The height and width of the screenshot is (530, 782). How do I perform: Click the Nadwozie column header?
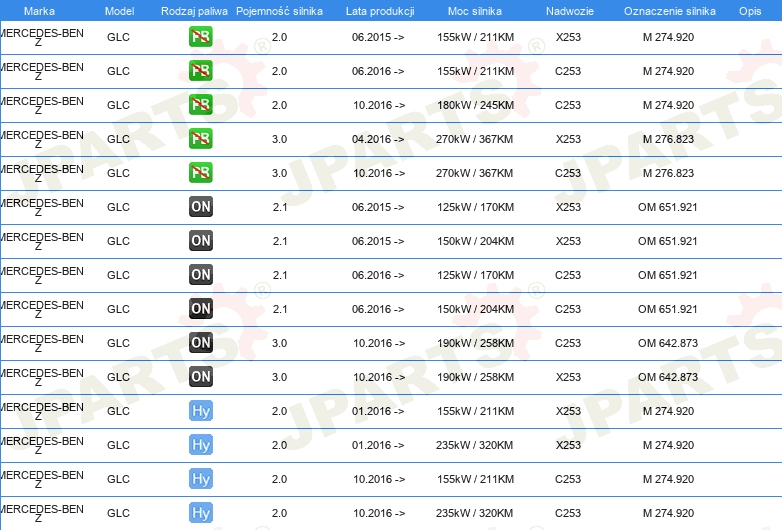pos(570,11)
